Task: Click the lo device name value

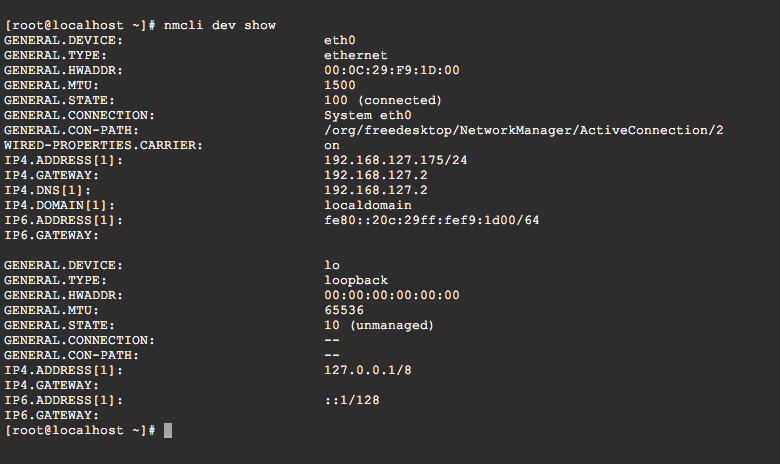Action: click(332, 265)
